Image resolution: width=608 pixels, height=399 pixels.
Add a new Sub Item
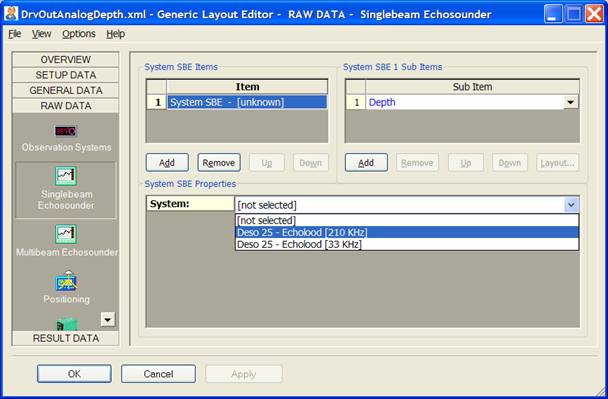(x=366, y=162)
